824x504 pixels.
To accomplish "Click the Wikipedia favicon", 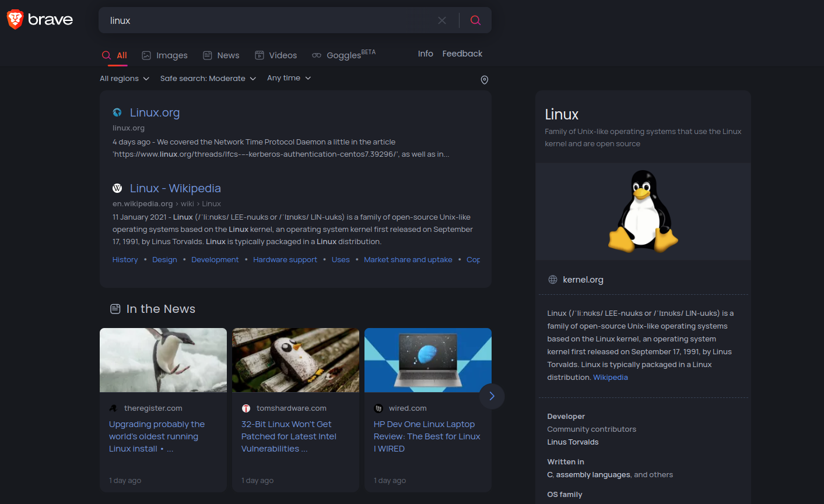I will coord(117,188).
